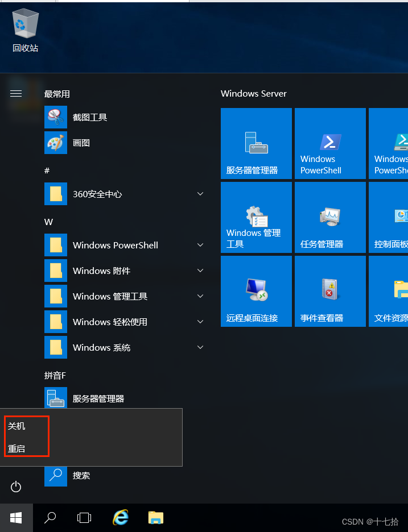Expand the 360安全中心 chevron
The width and height of the screenshot is (408, 532).
point(200,194)
